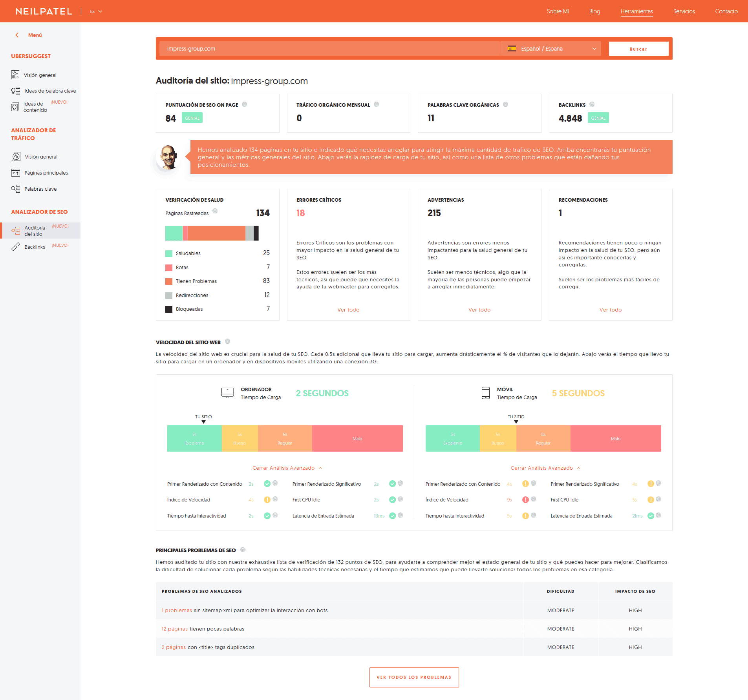
Task: Click mobile Índice de Velocidad red alert icon
Action: tap(525, 499)
